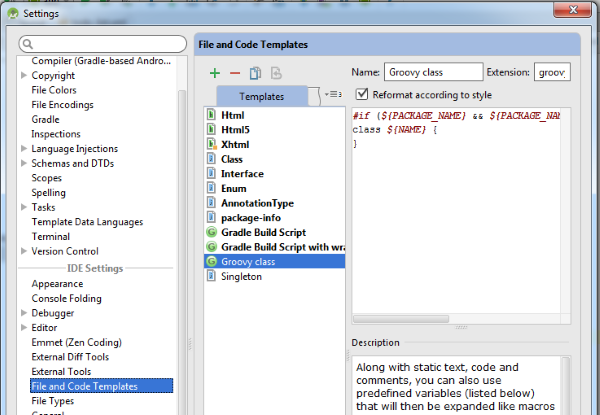
Task: Click the Singleton template file icon
Action: 211,276
